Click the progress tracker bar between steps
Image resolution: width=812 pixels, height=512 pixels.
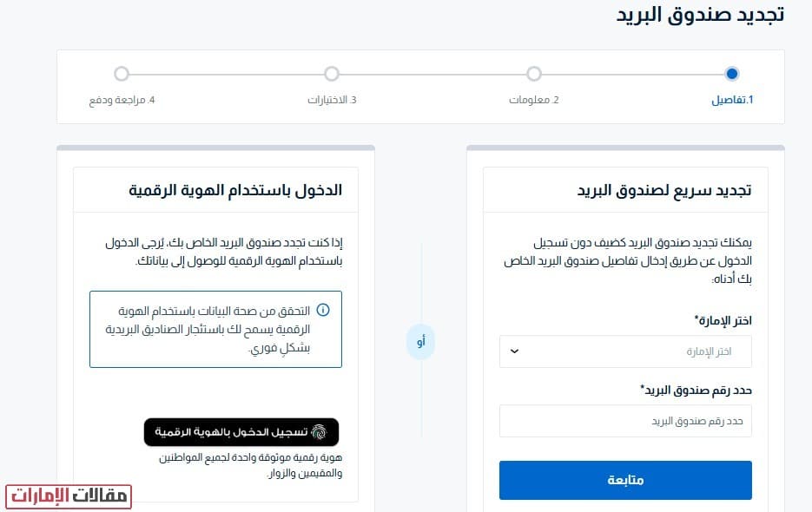click(434, 74)
